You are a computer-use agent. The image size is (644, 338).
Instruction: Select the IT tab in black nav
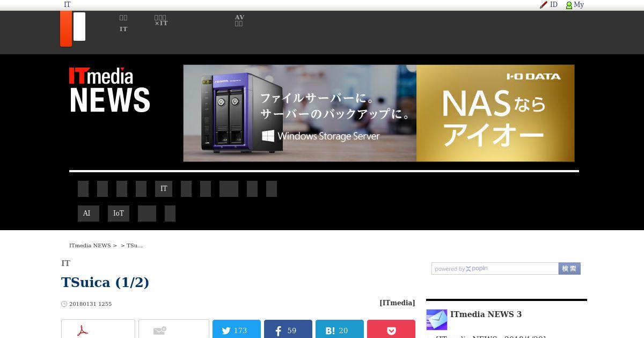pyautogui.click(x=164, y=189)
